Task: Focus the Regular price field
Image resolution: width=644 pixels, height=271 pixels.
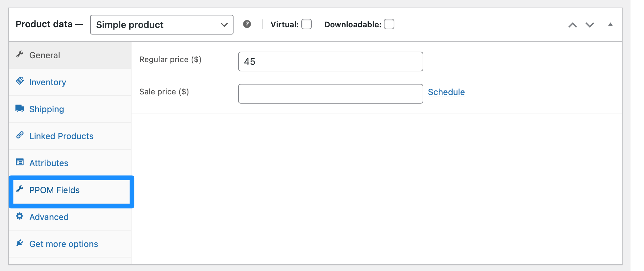Action: 331,62
